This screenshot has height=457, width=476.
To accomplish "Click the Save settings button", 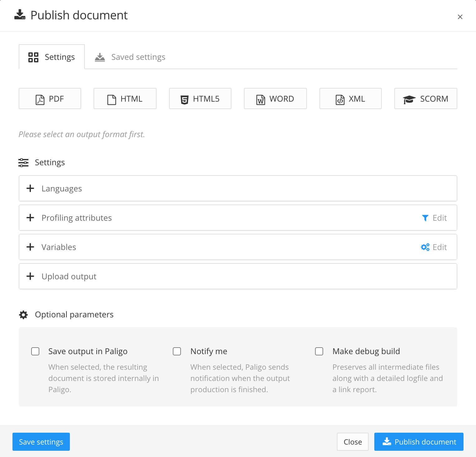I will pyautogui.click(x=41, y=442).
